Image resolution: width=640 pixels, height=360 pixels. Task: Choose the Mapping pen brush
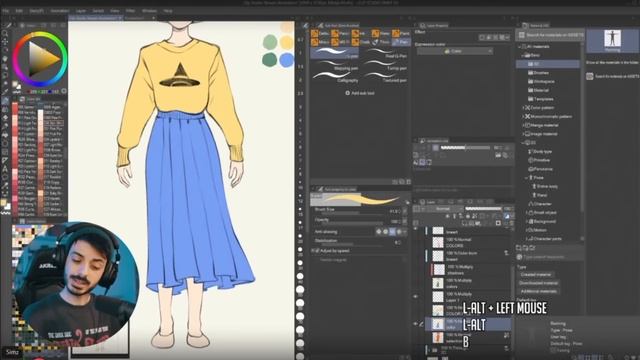coord(335,65)
